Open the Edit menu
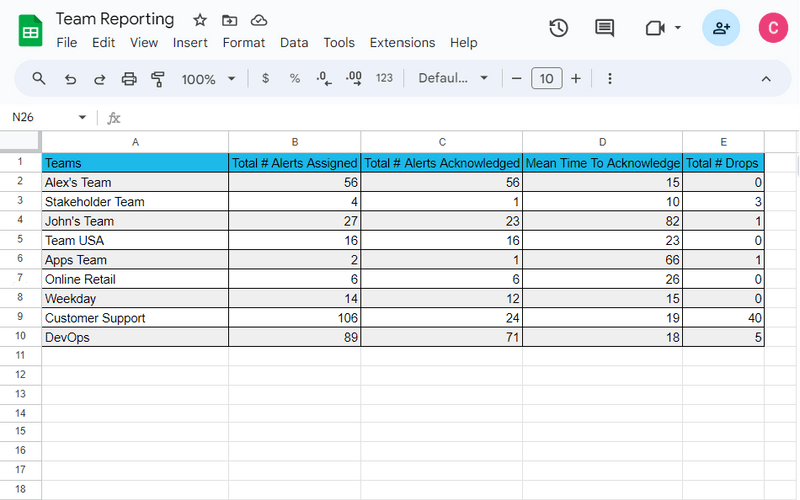 click(104, 42)
